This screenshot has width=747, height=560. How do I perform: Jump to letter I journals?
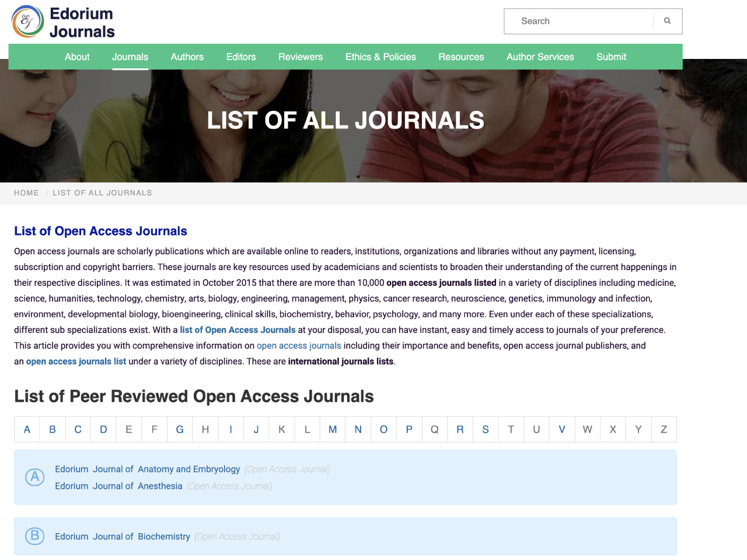coord(231,429)
